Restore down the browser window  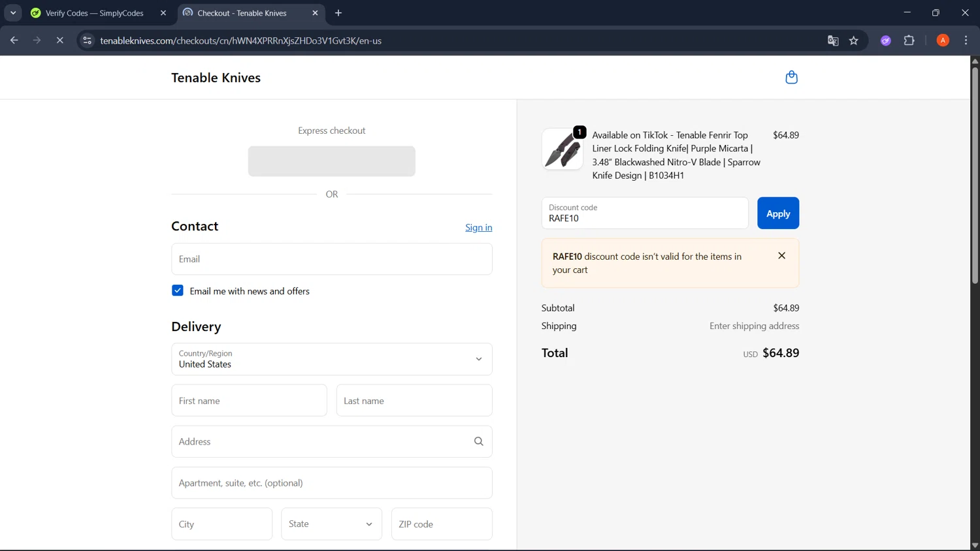point(936,13)
